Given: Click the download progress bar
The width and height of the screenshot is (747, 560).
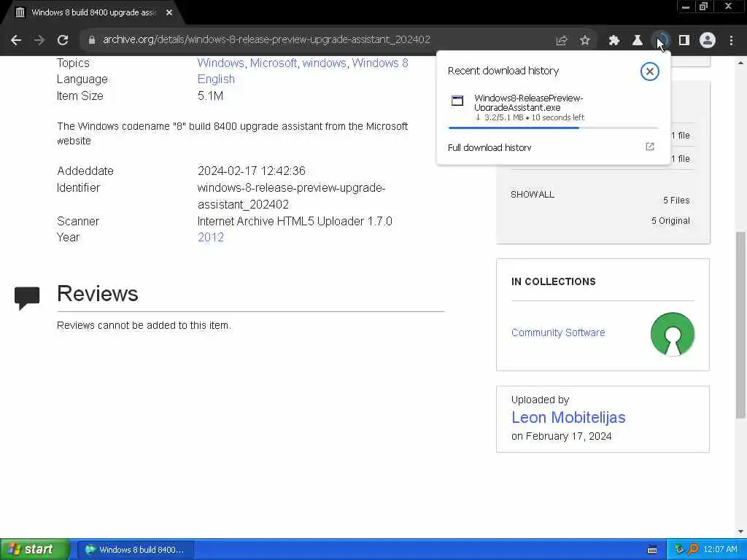Looking at the screenshot, I should point(553,128).
